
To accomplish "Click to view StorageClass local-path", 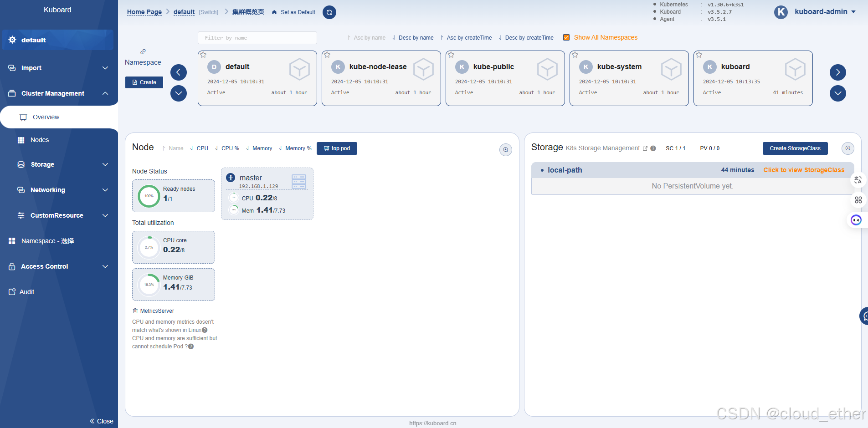I will (x=804, y=170).
